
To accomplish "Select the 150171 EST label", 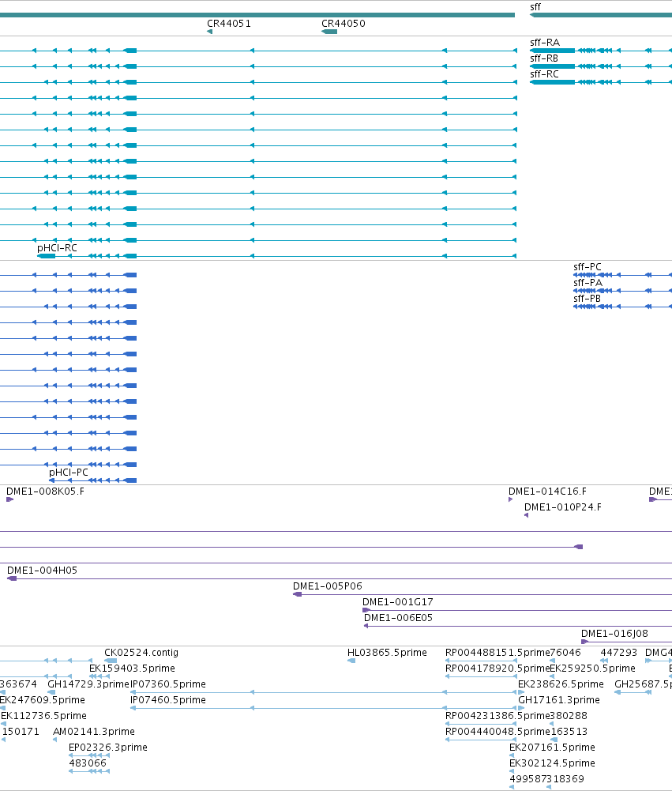I will coord(21,732).
